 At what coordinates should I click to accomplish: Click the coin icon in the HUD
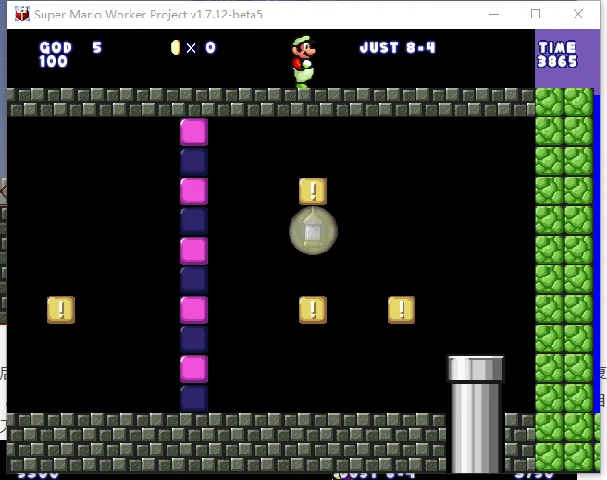[x=175, y=48]
